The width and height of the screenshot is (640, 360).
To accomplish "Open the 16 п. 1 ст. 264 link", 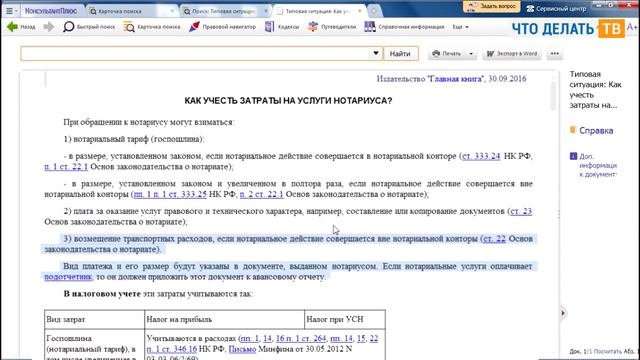I will click(301, 339).
